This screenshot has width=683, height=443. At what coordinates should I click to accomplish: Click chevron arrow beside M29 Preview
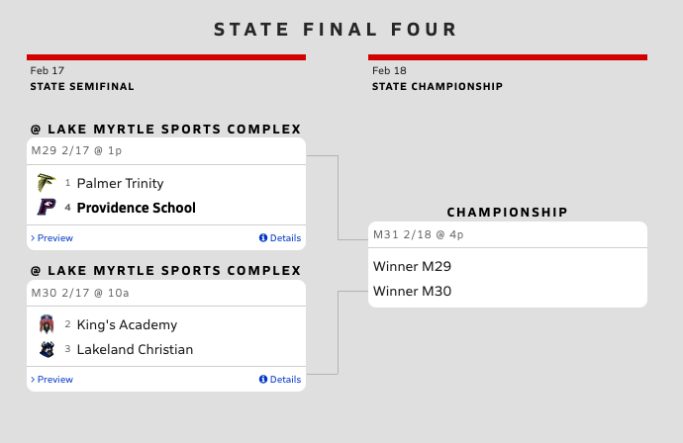[x=33, y=238]
